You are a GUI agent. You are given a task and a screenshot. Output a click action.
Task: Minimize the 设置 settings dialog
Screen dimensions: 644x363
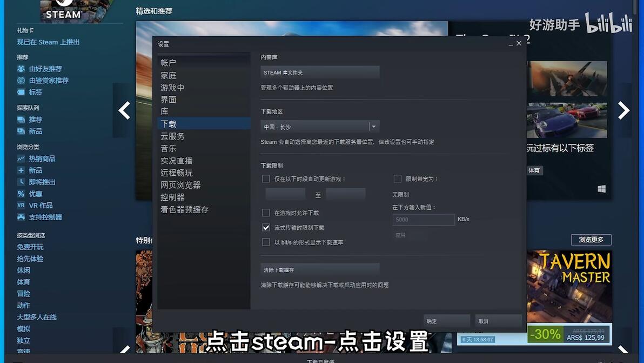(x=511, y=44)
